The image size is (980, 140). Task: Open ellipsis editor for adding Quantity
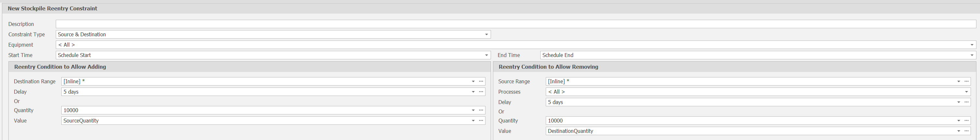pyautogui.click(x=481, y=110)
